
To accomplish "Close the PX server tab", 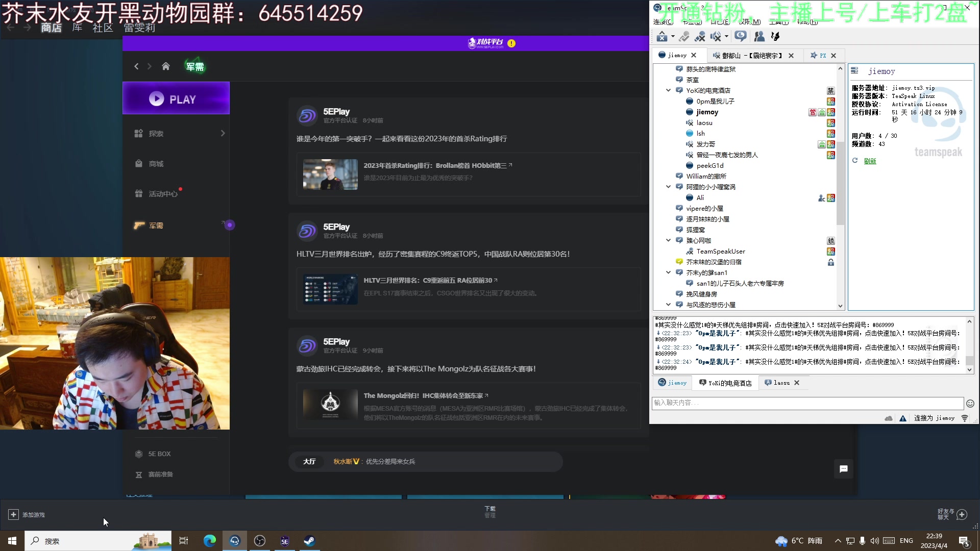I will (x=834, y=56).
